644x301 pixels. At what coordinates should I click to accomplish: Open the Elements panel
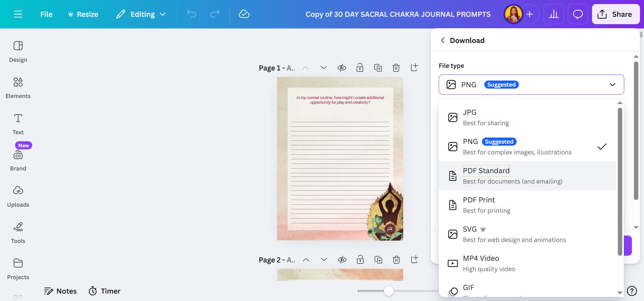[18, 88]
